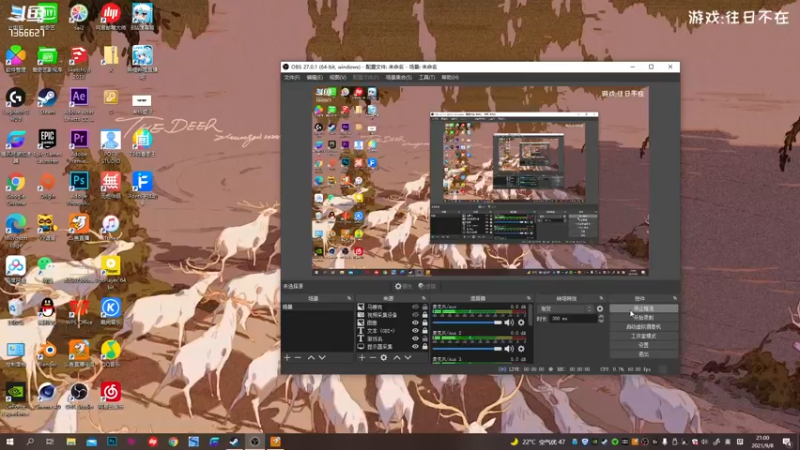Screen dimensions: 800x450
Task: Open Windows Start menu on taskbar
Action: click(x=10, y=442)
